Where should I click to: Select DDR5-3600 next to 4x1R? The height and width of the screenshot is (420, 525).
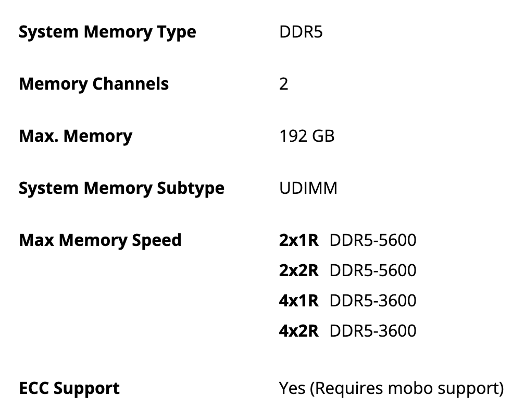coord(373,301)
